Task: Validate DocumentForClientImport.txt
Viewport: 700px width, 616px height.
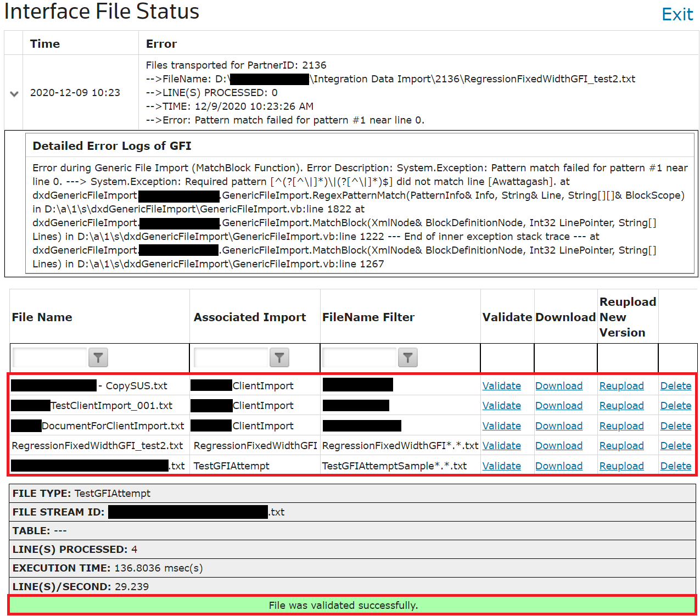Action: 502,426
